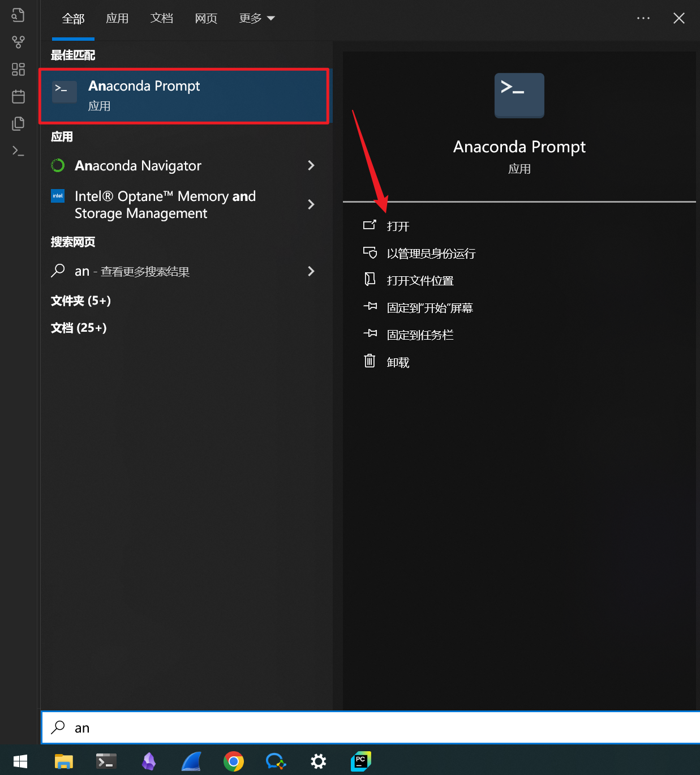Screen dimensions: 700x775
Task: Click the trash icon beside 卸载
Action: (370, 361)
